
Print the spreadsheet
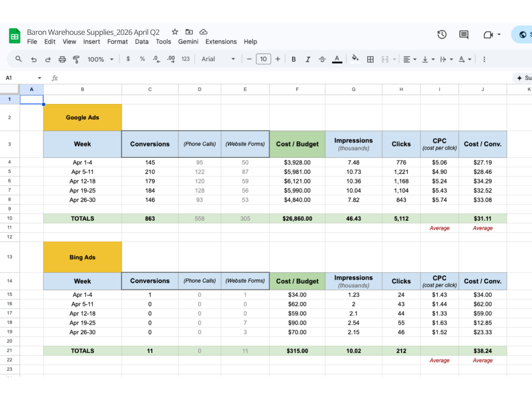click(x=62, y=59)
